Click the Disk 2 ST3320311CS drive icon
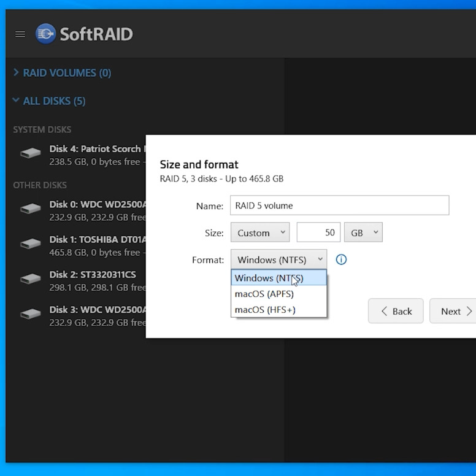 click(x=30, y=278)
